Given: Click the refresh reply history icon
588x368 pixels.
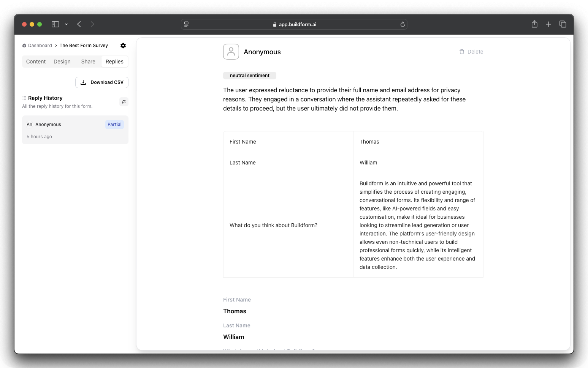Looking at the screenshot, I should (x=124, y=102).
